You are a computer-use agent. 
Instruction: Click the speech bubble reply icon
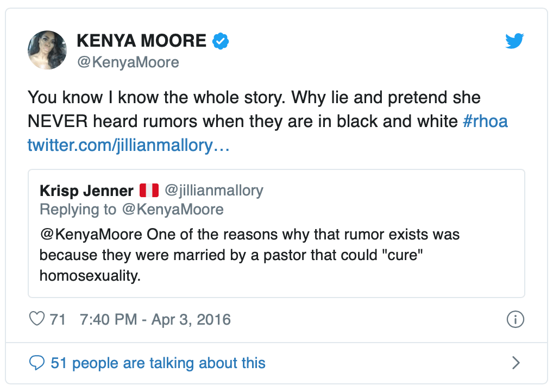36,363
